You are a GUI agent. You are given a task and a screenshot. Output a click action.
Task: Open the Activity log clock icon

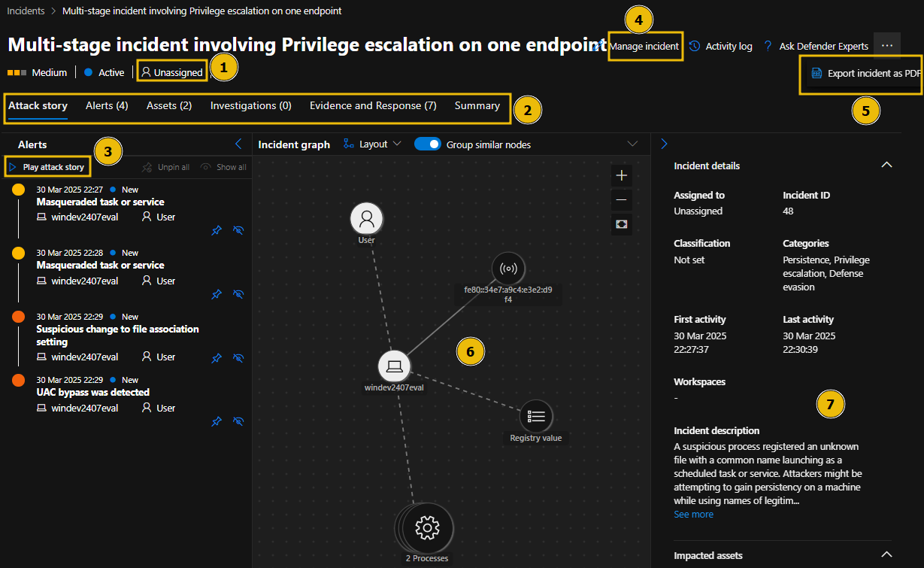click(x=695, y=46)
